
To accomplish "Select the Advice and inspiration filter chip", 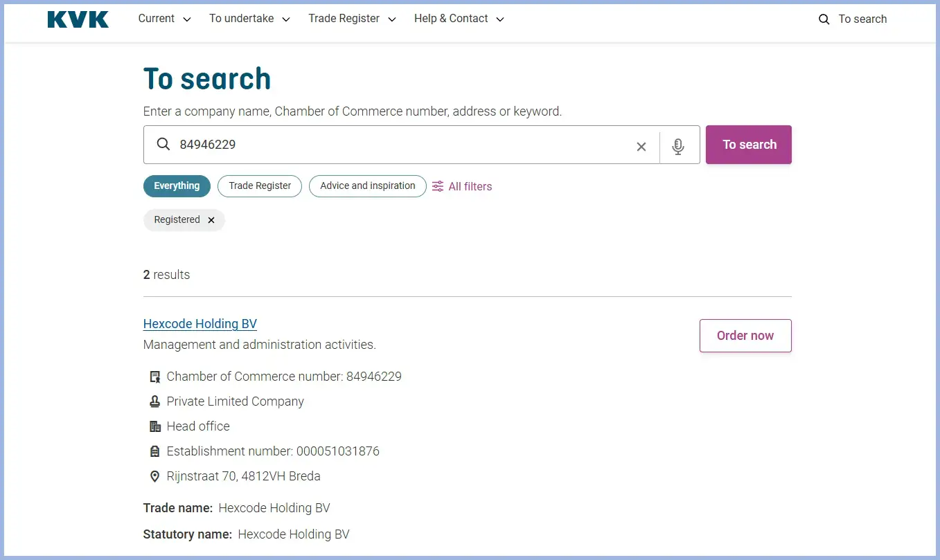I will click(x=368, y=186).
